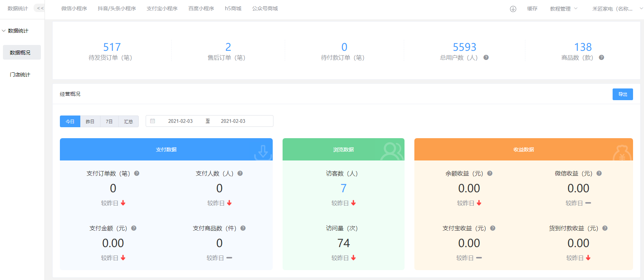Screen dimensions: 644x280
Task: Open 百度小程序 tab
Action: pyautogui.click(x=201, y=8)
